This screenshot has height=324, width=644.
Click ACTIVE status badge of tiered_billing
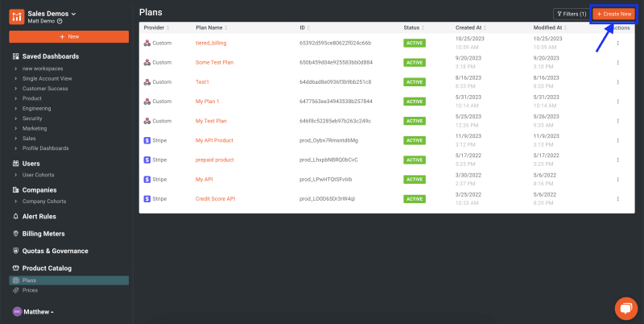click(415, 44)
